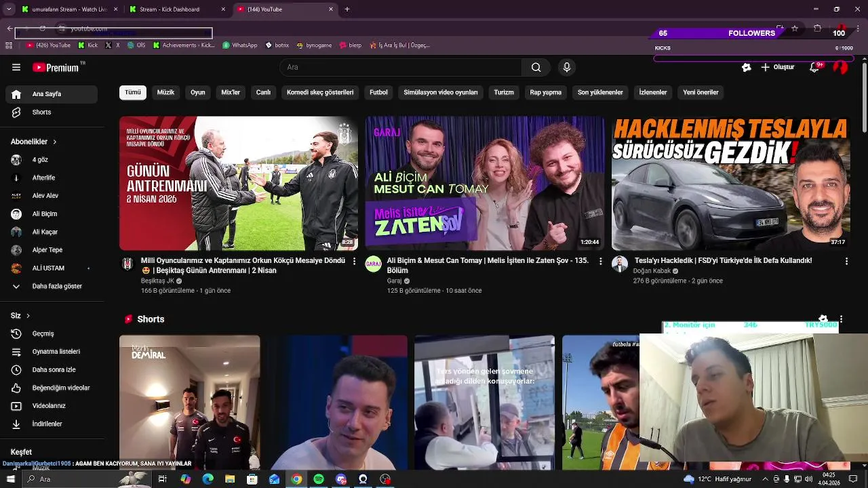Open YouTube notifications bell
Screen dimensions: 868x488
pyautogui.click(x=815, y=67)
